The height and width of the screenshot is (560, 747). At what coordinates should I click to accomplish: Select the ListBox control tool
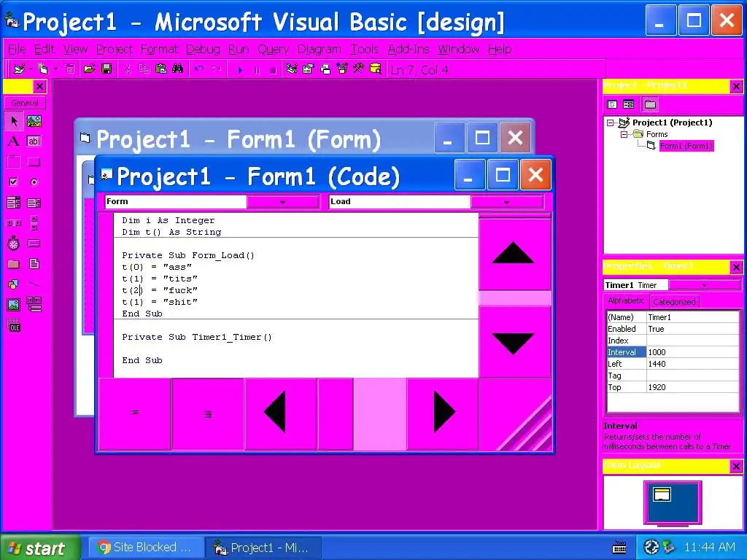pyautogui.click(x=34, y=203)
